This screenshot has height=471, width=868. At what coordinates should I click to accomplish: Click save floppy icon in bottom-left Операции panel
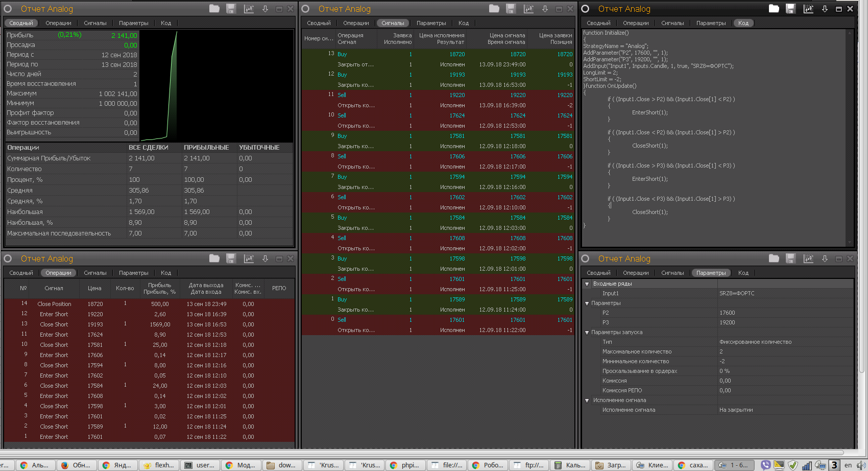click(x=231, y=258)
